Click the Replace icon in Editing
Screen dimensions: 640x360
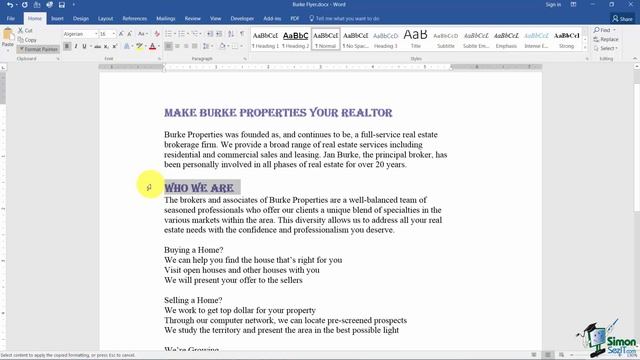tap(606, 40)
